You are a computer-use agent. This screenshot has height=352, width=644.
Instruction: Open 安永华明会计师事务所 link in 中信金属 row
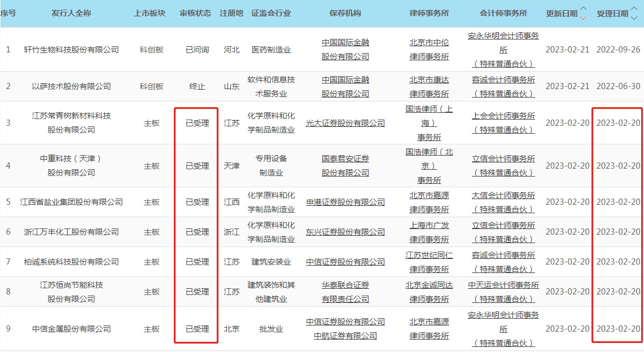[503, 329]
